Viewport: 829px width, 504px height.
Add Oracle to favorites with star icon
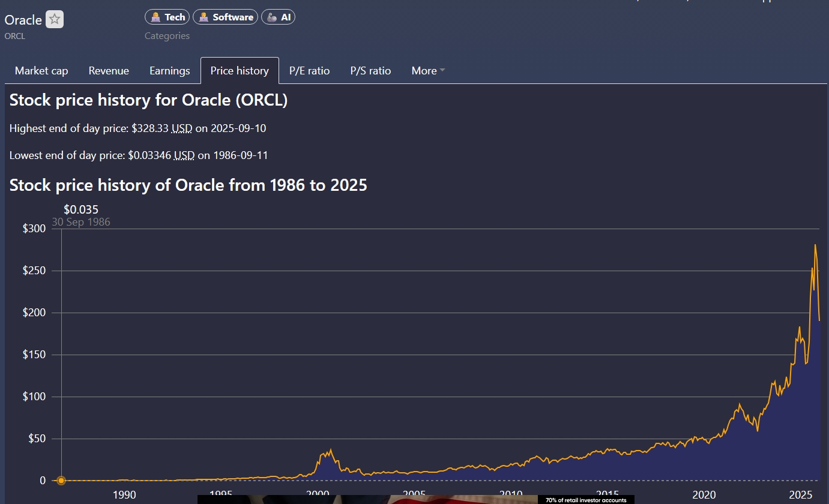(x=55, y=19)
